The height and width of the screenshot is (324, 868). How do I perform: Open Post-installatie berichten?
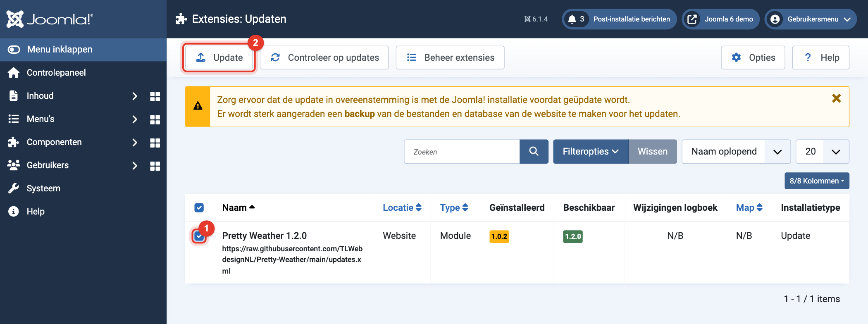[x=619, y=19]
